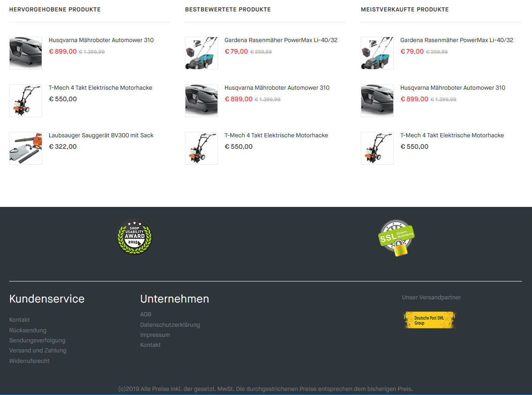Open the AGB link under Unternehmen
532x395 pixels.
(x=146, y=314)
